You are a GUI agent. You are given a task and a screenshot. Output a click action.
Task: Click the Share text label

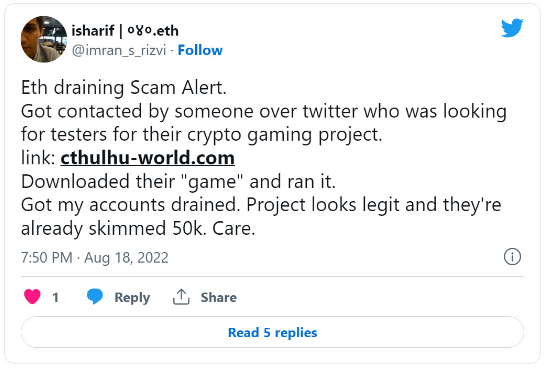pyautogui.click(x=219, y=297)
